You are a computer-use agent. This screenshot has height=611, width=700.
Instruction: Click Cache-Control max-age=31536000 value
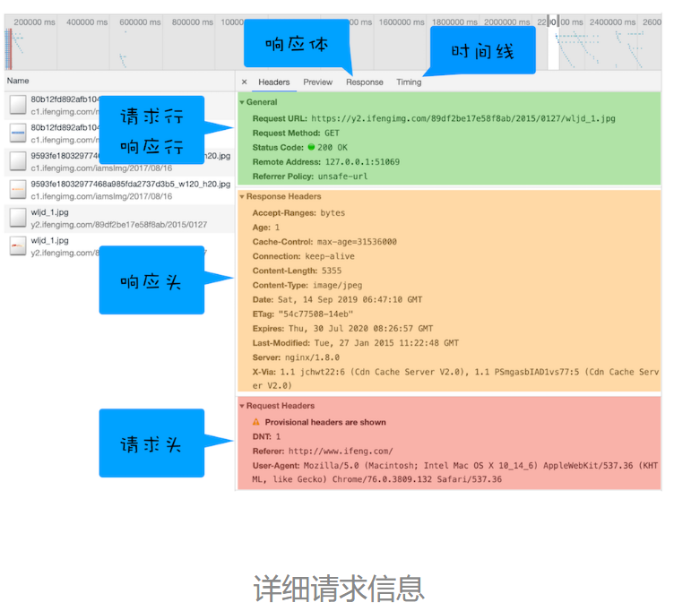[x=357, y=242]
